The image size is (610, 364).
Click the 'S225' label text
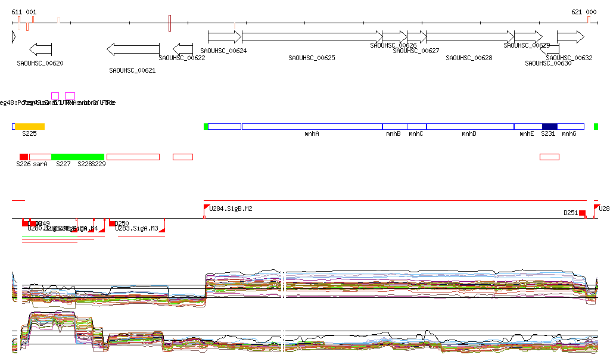click(x=29, y=133)
